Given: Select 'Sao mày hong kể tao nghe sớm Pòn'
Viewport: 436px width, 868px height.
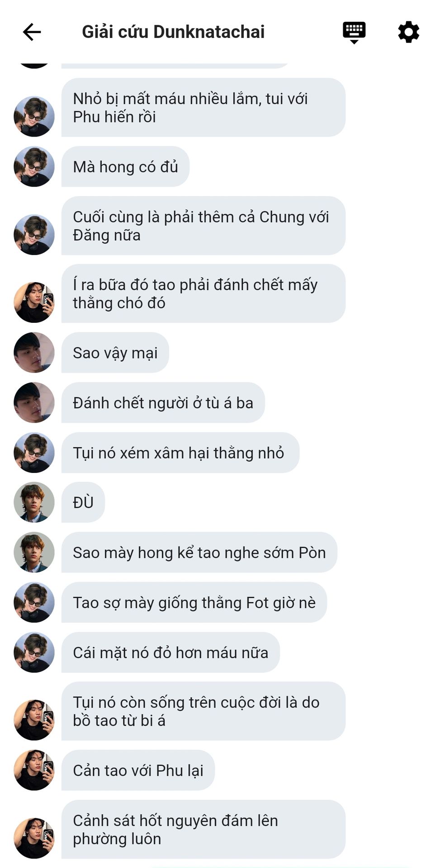Looking at the screenshot, I should pos(199,552).
